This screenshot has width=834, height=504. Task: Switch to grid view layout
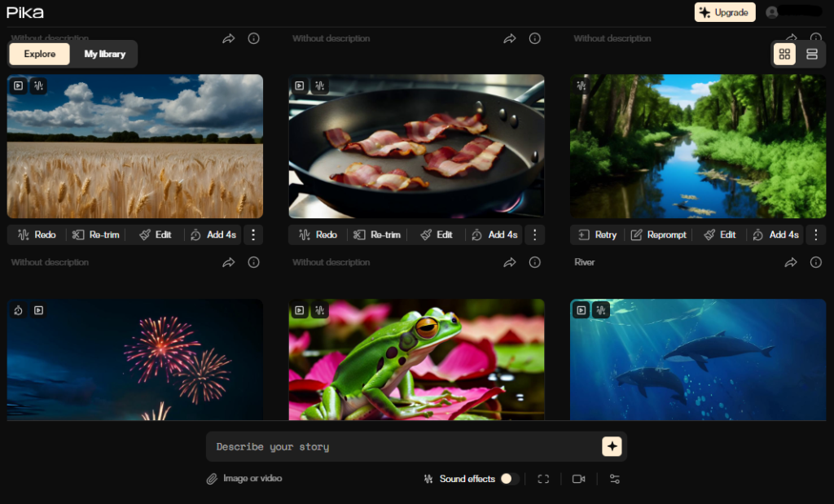click(784, 55)
